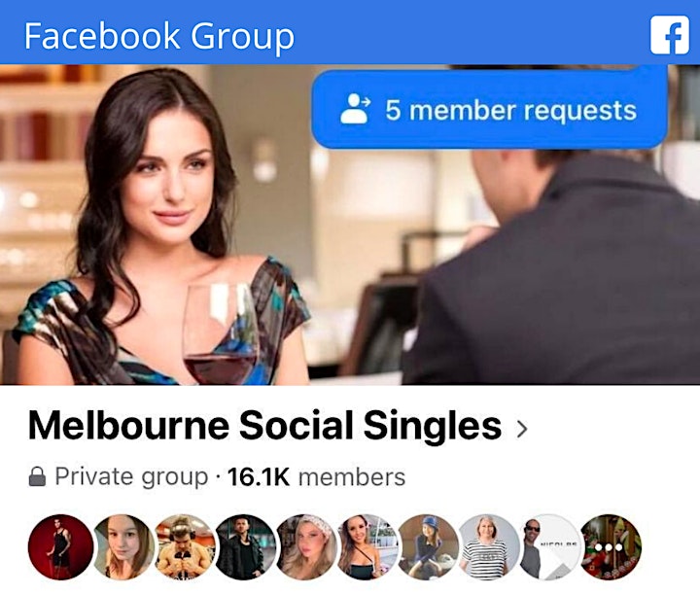Select the shirtless muscular member avatar
The image size is (700, 595).
[185, 546]
